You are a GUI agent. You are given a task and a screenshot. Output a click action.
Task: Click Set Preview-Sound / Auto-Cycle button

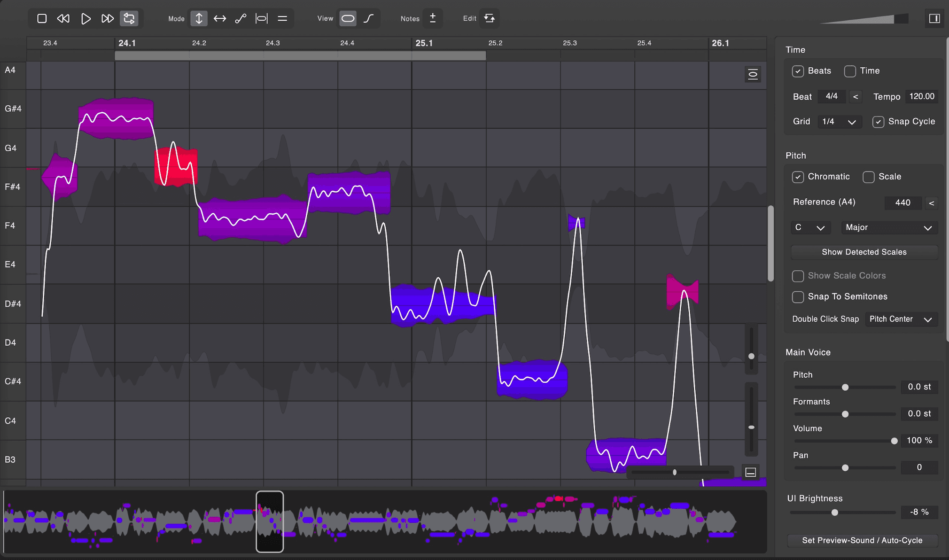tap(862, 540)
